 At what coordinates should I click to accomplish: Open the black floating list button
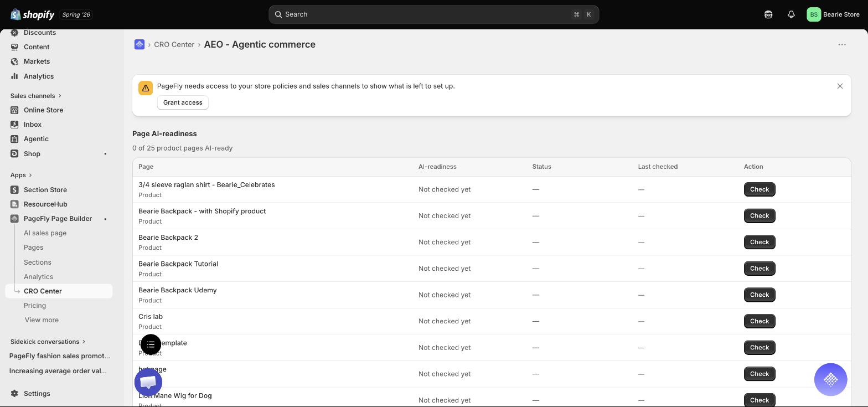151,344
